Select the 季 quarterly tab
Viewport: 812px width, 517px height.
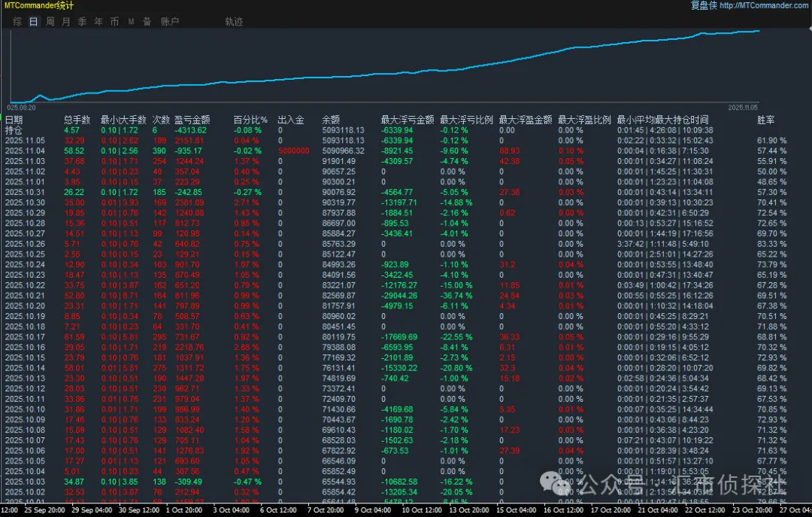coord(82,22)
